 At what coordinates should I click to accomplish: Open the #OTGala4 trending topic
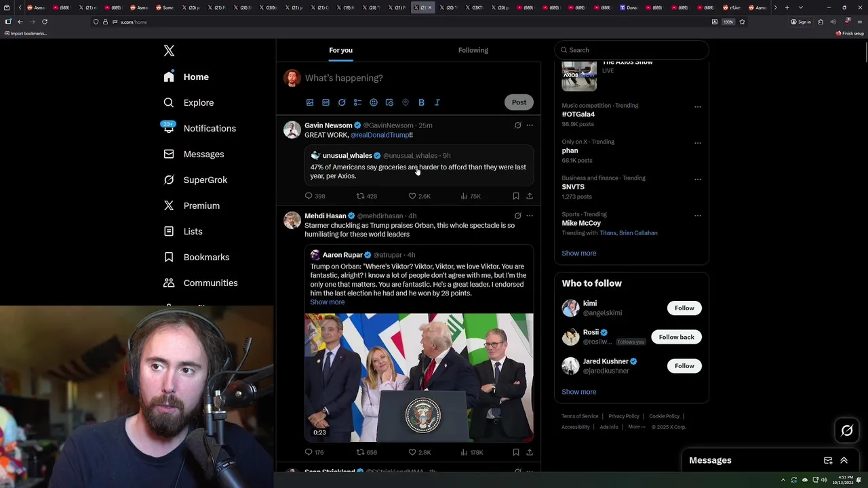pyautogui.click(x=578, y=115)
